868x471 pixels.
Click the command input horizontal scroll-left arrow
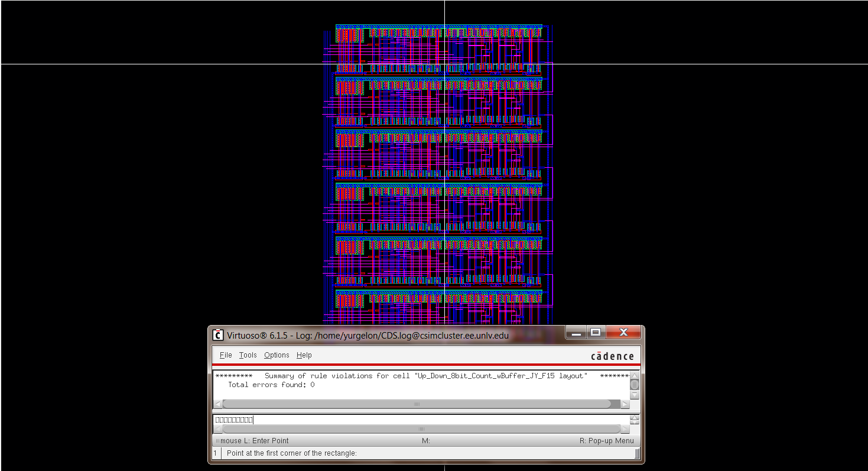coord(217,429)
